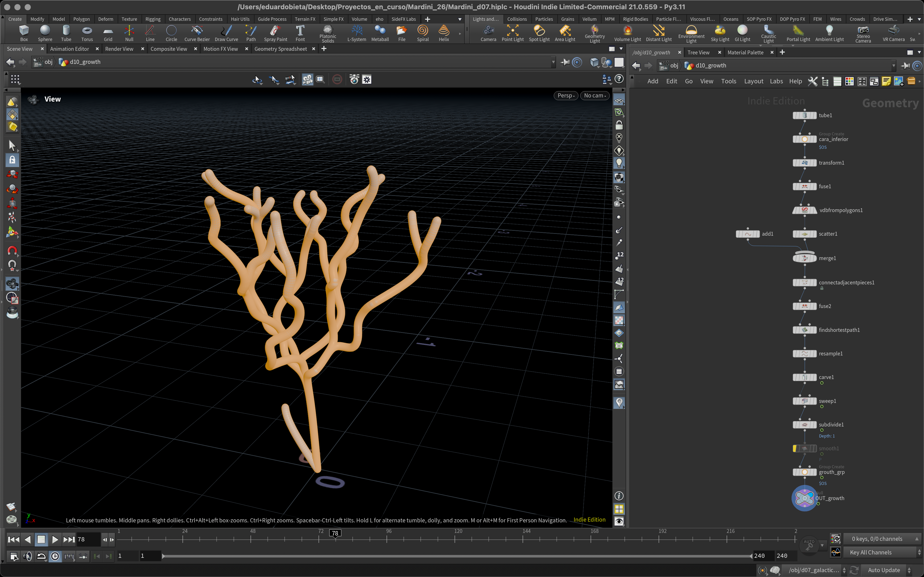This screenshot has height=577, width=924.
Task: Click the Sphere shelf tool
Action: tap(45, 33)
